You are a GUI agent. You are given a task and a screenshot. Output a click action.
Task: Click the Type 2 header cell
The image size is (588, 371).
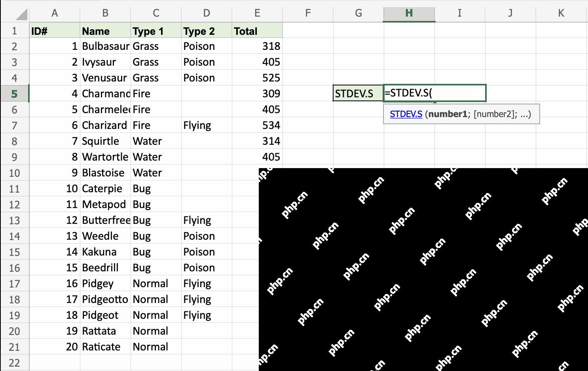click(x=207, y=30)
